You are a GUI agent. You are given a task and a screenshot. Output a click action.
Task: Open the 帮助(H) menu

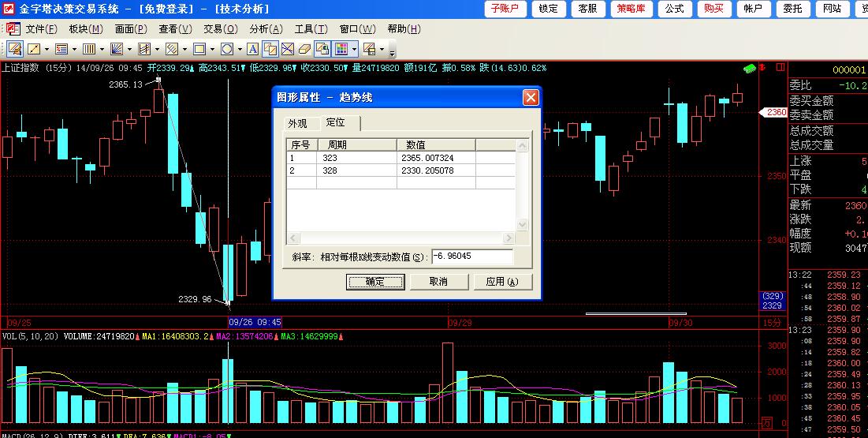404,29
